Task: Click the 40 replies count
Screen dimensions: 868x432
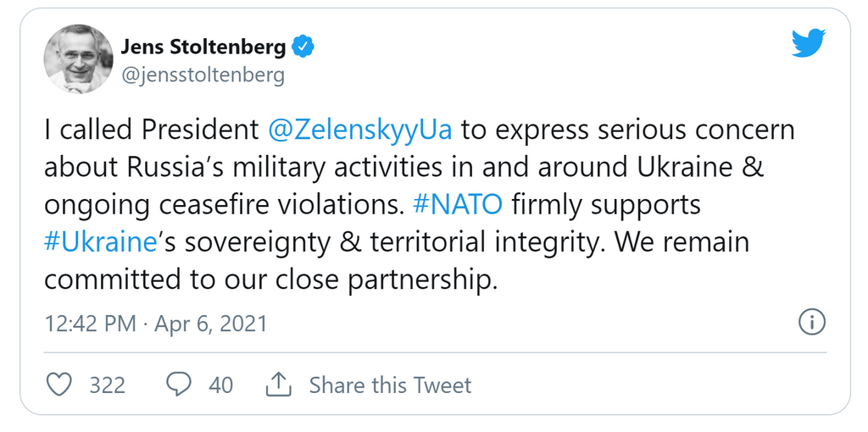Action: [x=221, y=385]
